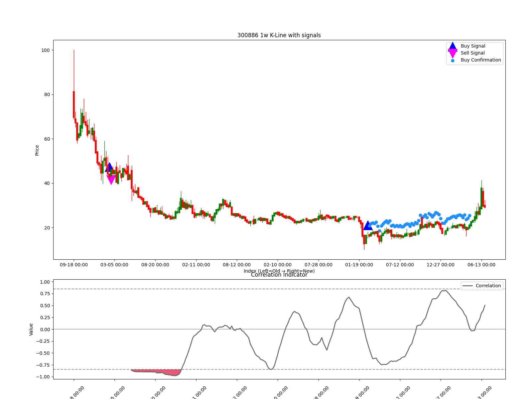The height and width of the screenshot is (399, 532).
Task: Click the 'Price' y-axis label
Action: coord(37,150)
